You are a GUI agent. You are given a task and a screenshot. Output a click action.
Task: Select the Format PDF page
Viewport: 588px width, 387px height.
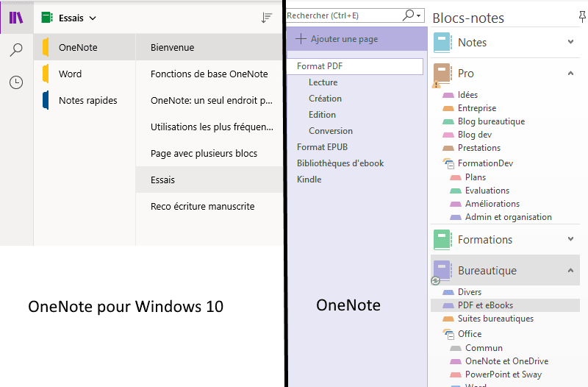[x=355, y=66]
